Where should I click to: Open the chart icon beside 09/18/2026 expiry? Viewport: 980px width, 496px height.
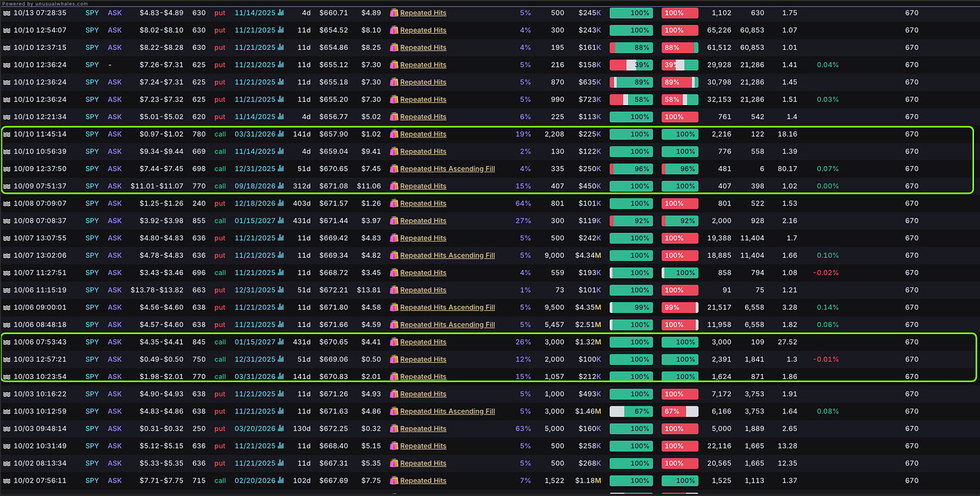coord(281,186)
